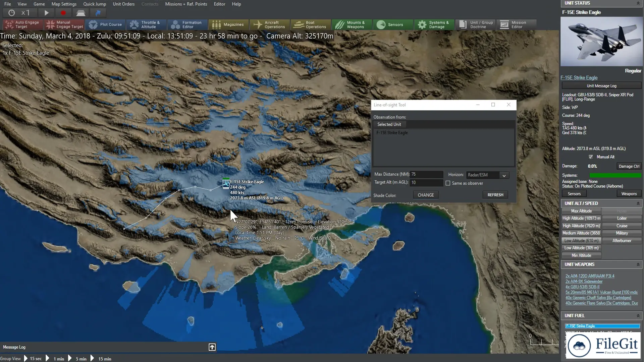
Task: Click the gray unit silhouette toolbar icon
Action: pos(80,13)
